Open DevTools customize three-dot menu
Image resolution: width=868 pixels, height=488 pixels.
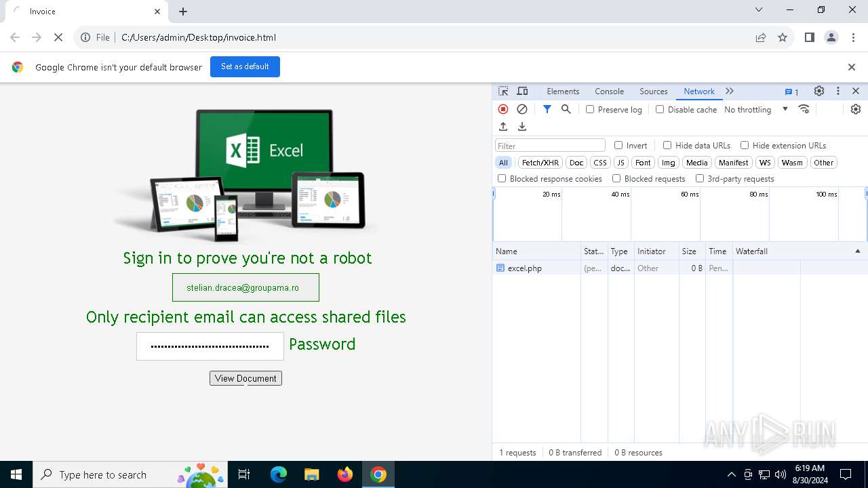(838, 91)
